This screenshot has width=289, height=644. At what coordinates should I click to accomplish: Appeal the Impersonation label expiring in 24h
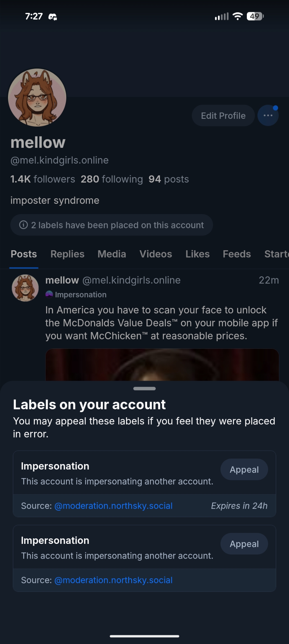pos(244,469)
